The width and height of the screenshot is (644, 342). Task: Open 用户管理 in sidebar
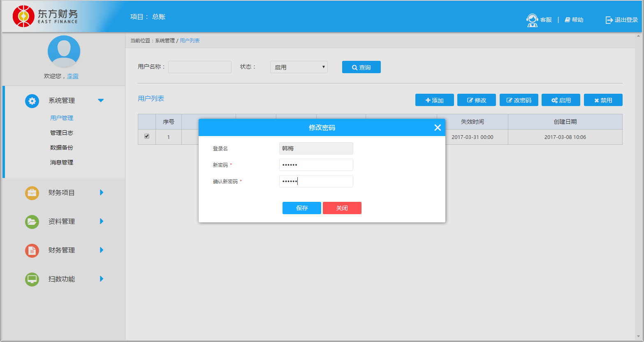(62, 118)
